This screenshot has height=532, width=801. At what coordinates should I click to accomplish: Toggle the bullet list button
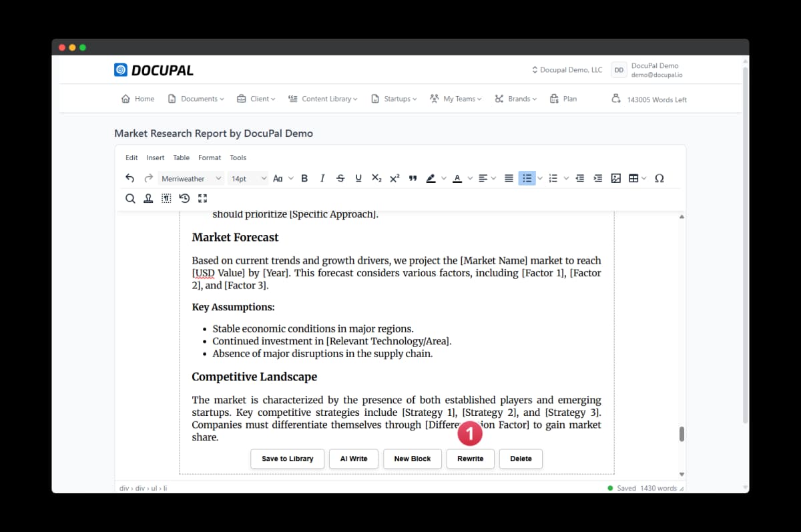tap(527, 178)
